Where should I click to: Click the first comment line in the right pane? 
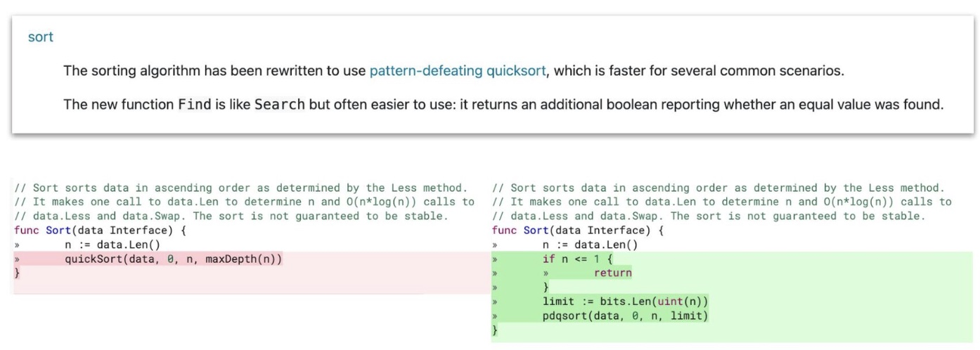718,188
